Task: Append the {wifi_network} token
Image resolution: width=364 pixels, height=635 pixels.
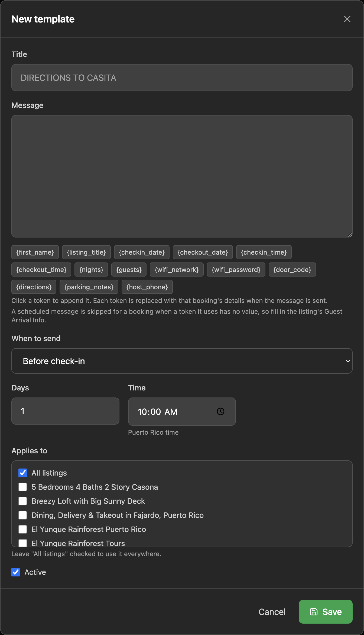Action: click(x=177, y=270)
